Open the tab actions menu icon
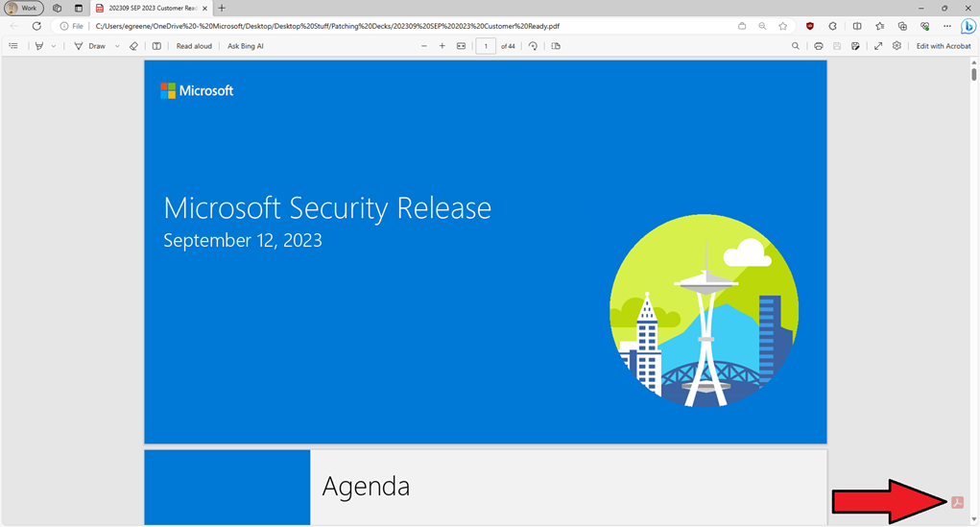The image size is (980, 527). coord(78,8)
